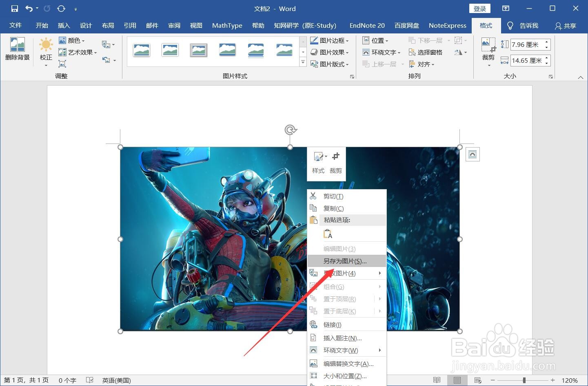Open the 大小 group dialog launcher
588x386 pixels.
pyautogui.click(x=551, y=77)
